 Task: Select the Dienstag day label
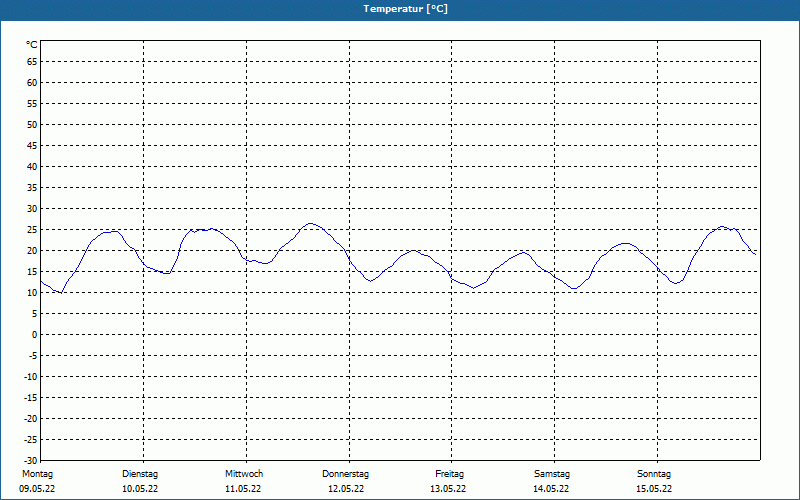pyautogui.click(x=140, y=474)
